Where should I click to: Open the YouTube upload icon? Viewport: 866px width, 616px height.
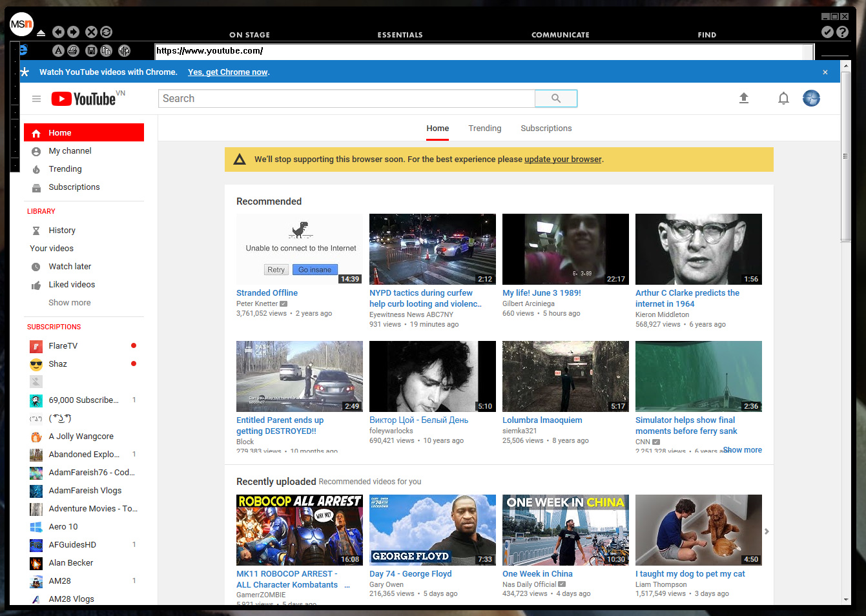pyautogui.click(x=744, y=98)
